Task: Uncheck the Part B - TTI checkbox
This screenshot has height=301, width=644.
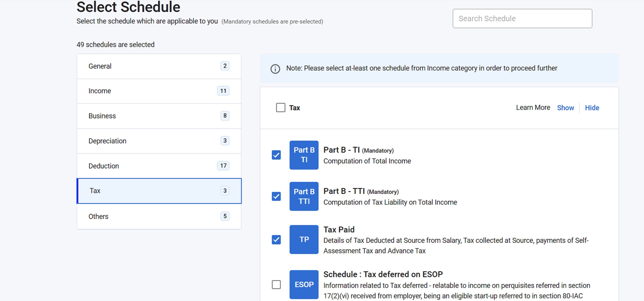Action: (276, 196)
